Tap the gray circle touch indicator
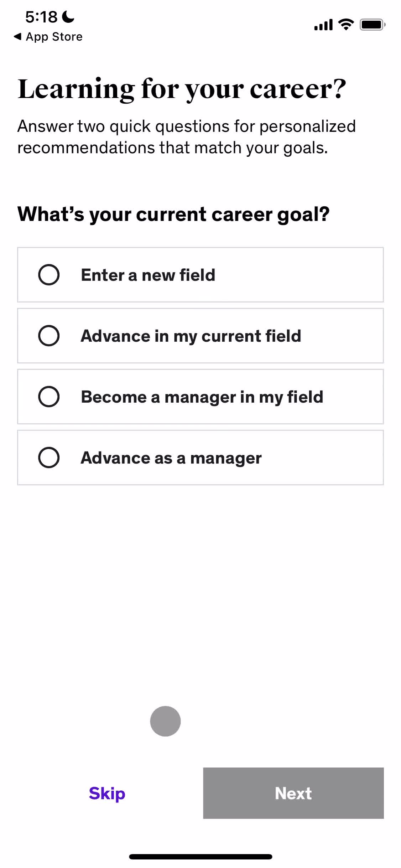Viewport: 401px width, 868px height. (165, 721)
